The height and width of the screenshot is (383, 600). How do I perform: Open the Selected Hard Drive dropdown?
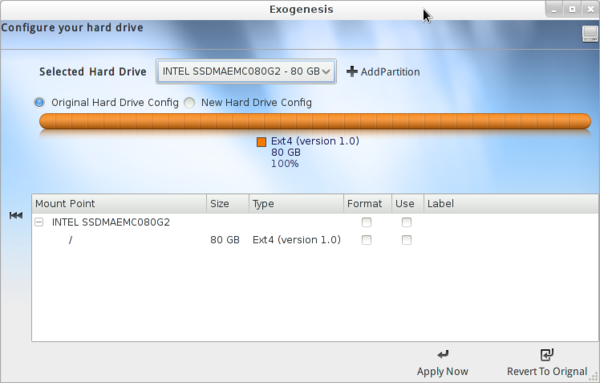pos(246,71)
